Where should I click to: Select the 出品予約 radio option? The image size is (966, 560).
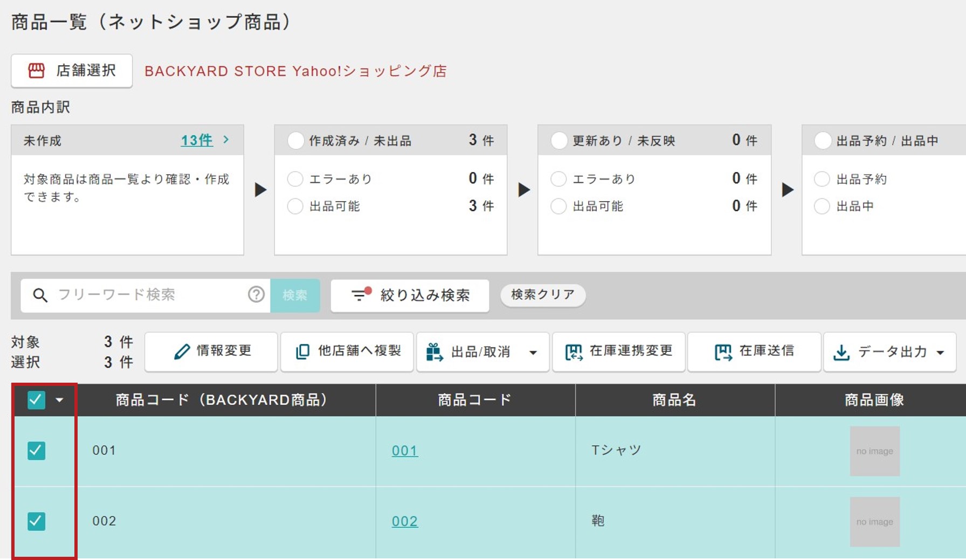tap(822, 179)
